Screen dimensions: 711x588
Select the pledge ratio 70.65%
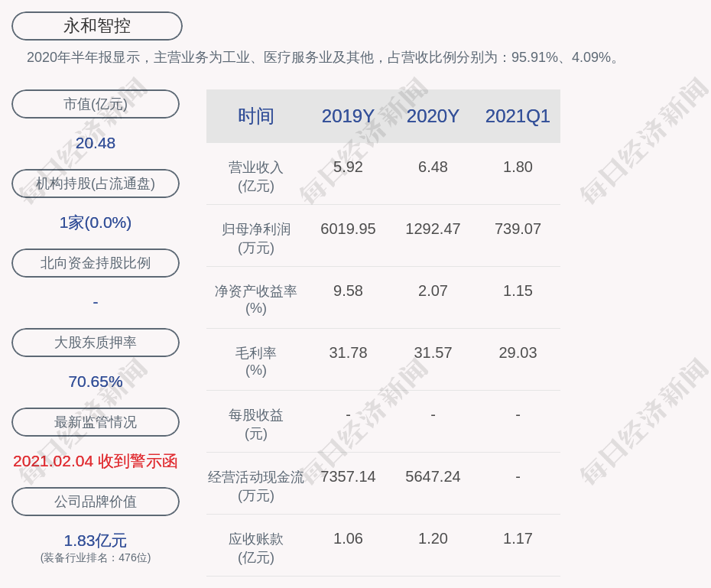click(x=96, y=382)
